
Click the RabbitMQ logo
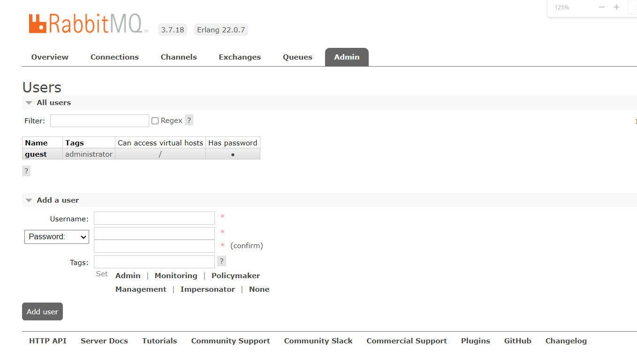[x=88, y=24]
